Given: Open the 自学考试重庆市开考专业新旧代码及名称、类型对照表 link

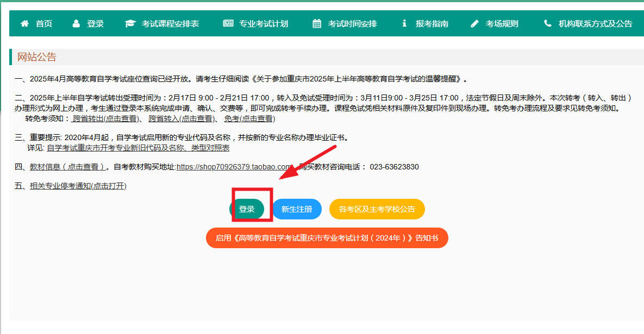Looking at the screenshot, I should [x=138, y=148].
